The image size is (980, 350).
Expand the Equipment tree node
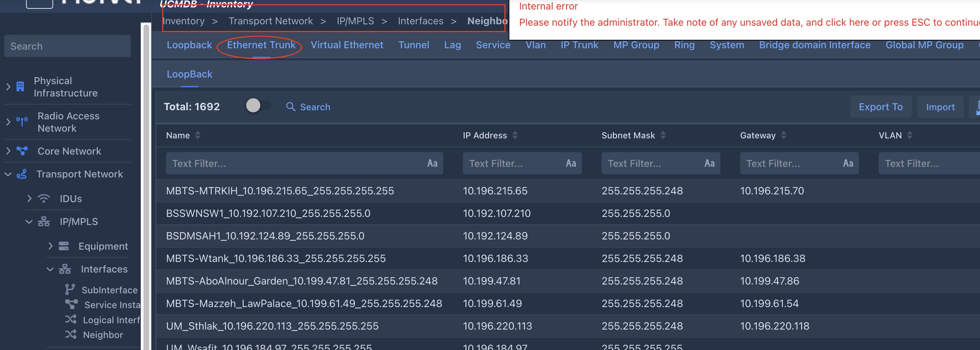(50, 246)
